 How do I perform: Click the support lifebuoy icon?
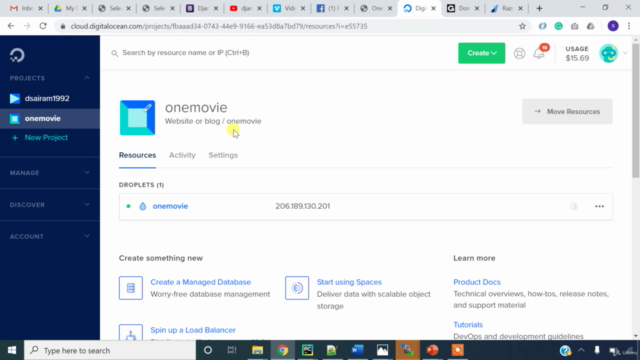click(x=519, y=53)
